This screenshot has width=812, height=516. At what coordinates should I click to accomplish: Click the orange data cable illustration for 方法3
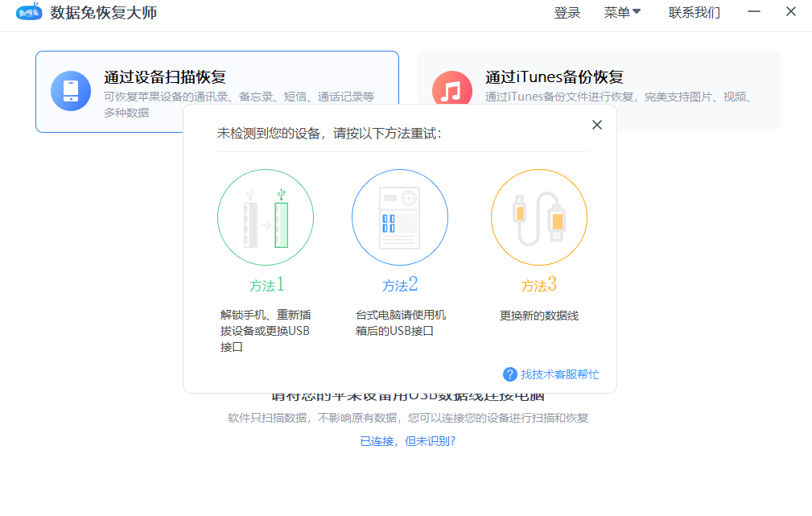[x=538, y=217]
